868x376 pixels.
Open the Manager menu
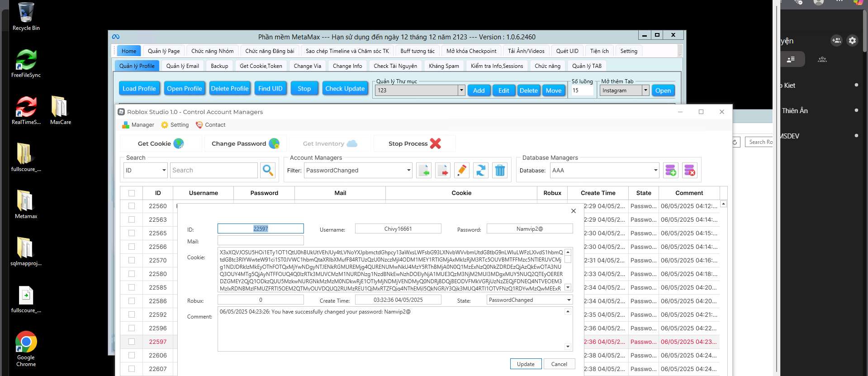click(x=138, y=125)
